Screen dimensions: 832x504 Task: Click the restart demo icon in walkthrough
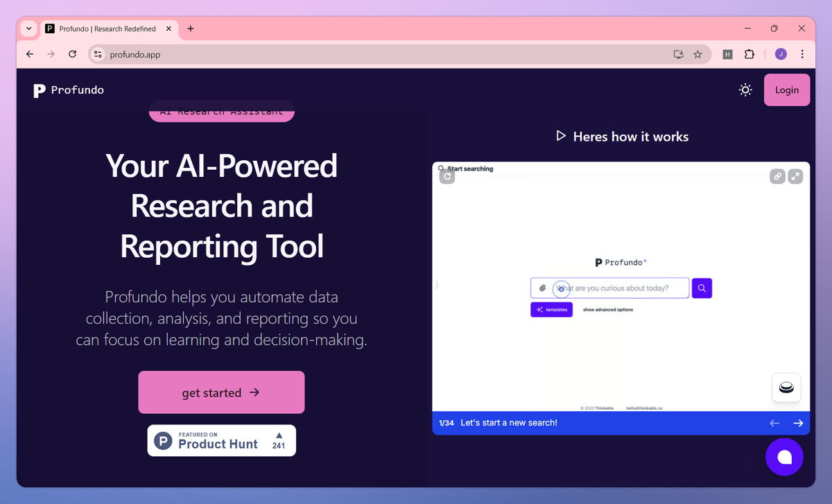[x=447, y=177]
